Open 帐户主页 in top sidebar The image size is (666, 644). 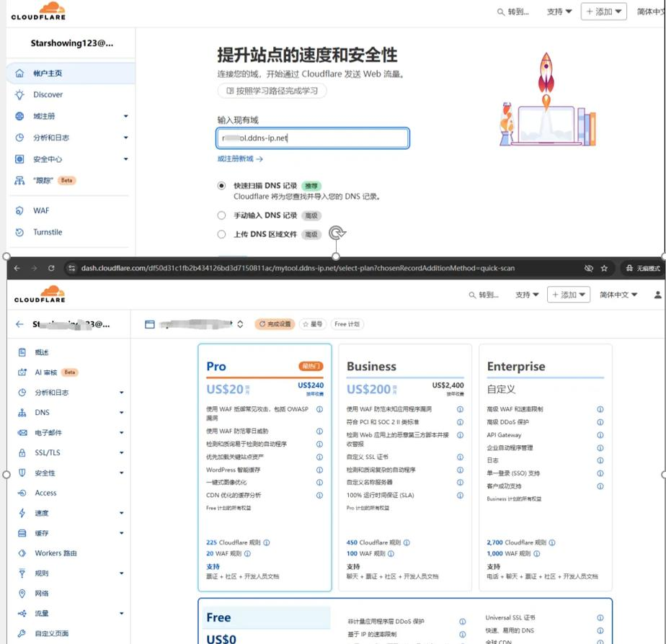pos(71,73)
